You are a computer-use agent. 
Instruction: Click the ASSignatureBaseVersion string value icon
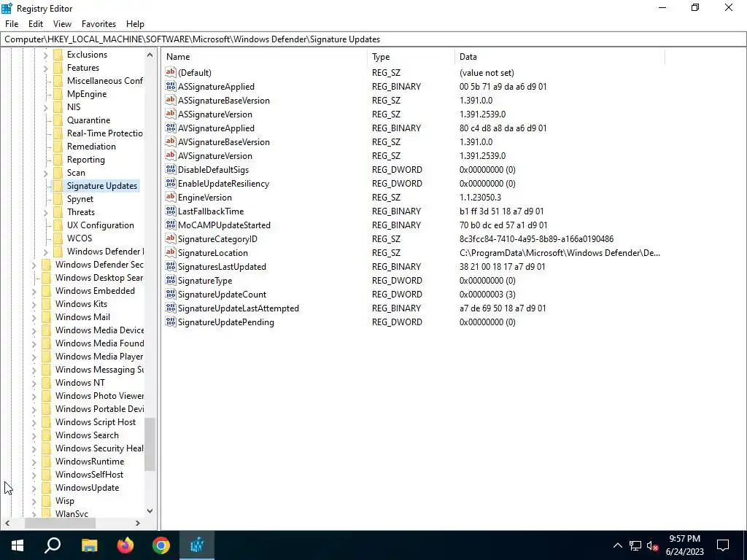(x=171, y=100)
